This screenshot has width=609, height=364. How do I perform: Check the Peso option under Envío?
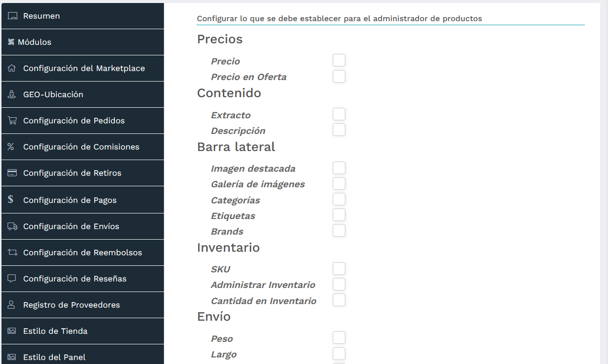pyautogui.click(x=339, y=338)
